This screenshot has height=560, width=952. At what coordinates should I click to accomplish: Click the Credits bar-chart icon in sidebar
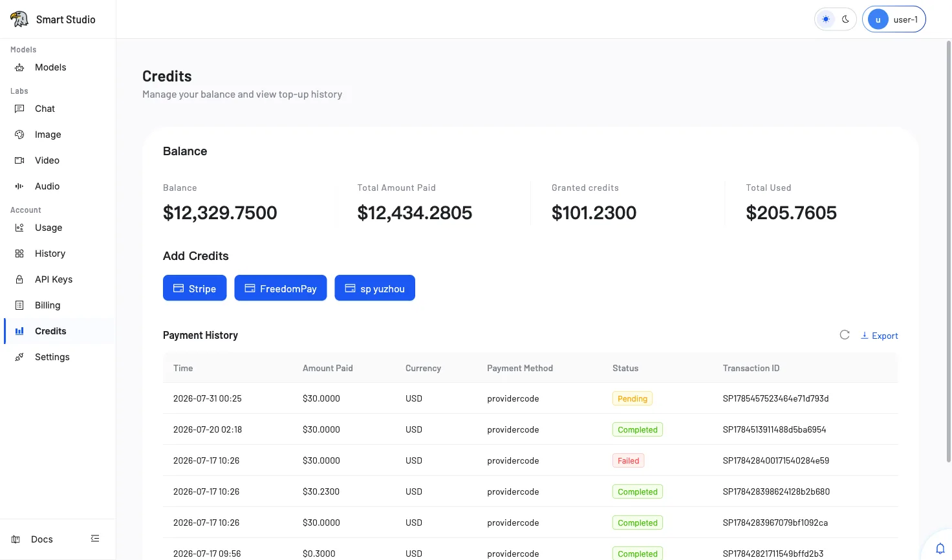coord(19,331)
